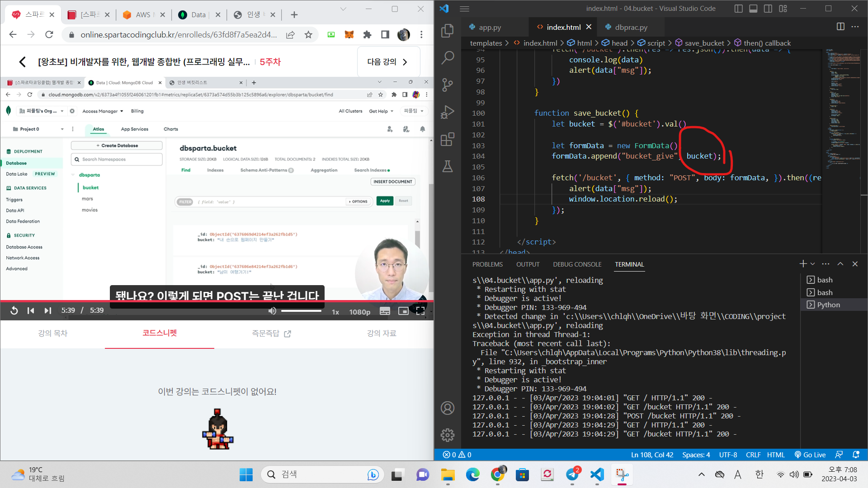The image size is (868, 488).
Task: Open the Chrome extensions puzzle menu
Action: 367,35
